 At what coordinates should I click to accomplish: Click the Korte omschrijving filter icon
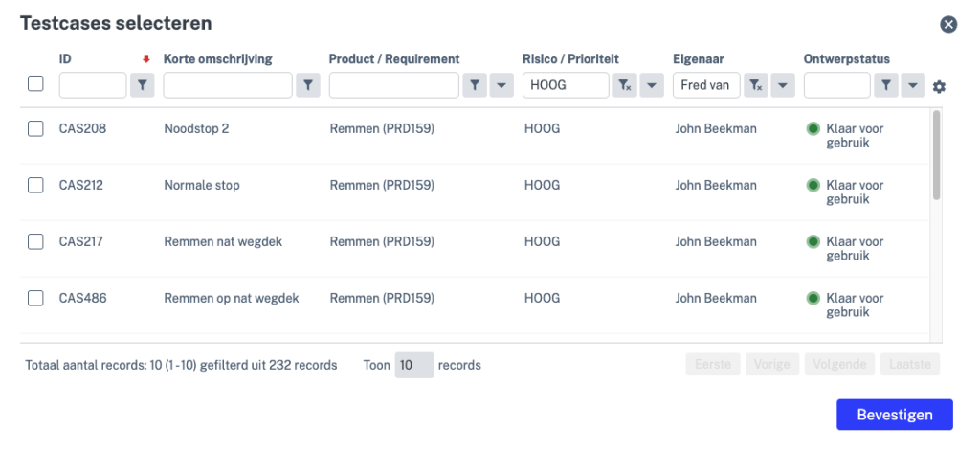(308, 86)
